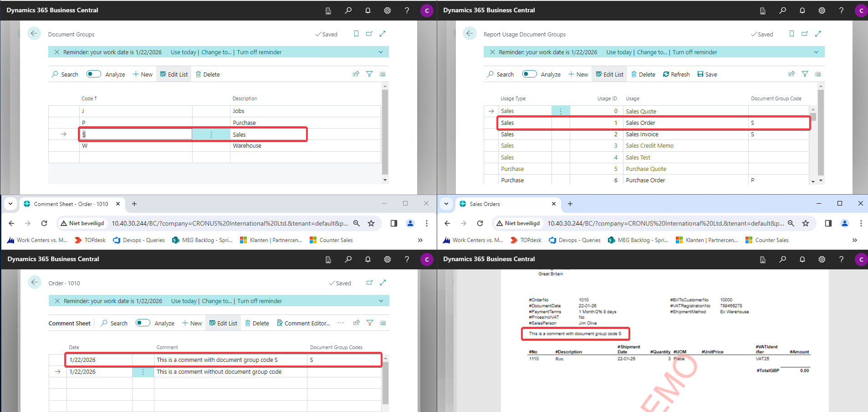Screen dimensions: 868x412
Task: Open Comment Editor action in Comment Sheet
Action: (303, 323)
